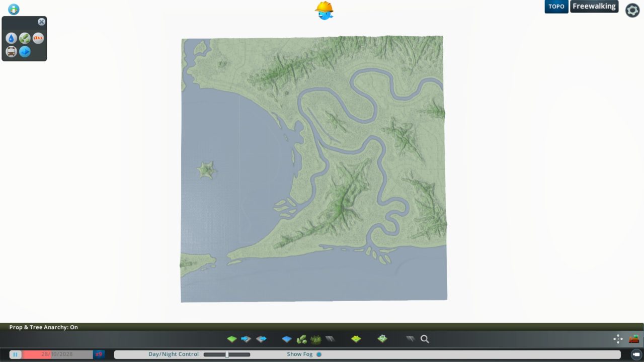Select the water drop tool icon
644x362 pixels.
click(11, 38)
